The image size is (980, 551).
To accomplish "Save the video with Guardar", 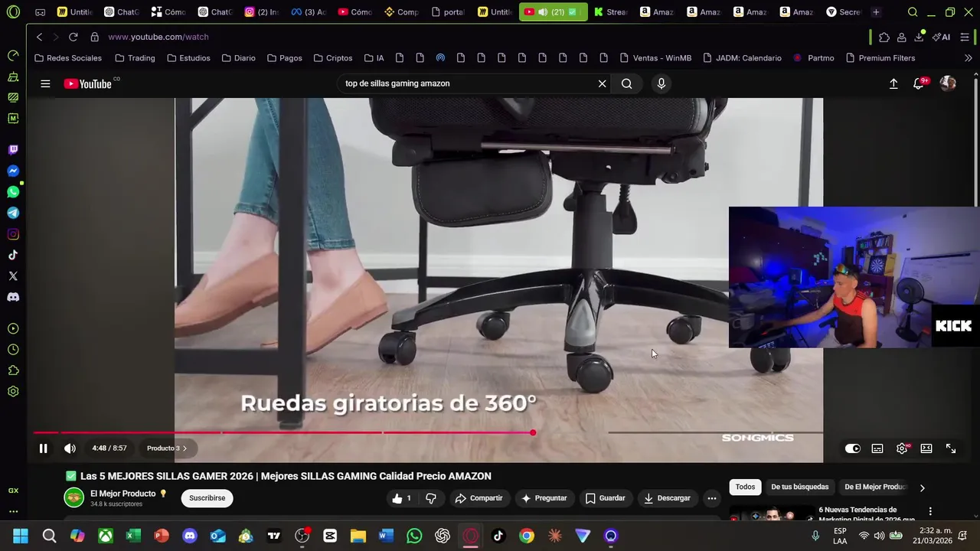I will (x=605, y=498).
